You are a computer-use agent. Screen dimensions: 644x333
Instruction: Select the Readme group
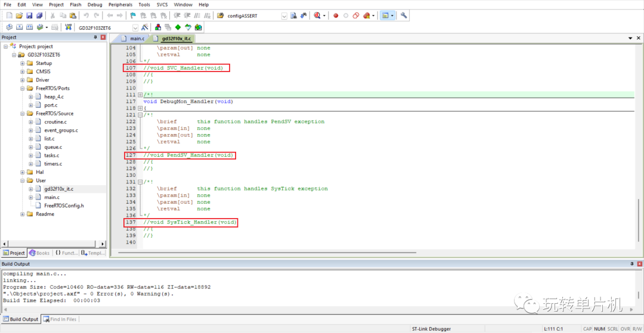click(x=45, y=214)
